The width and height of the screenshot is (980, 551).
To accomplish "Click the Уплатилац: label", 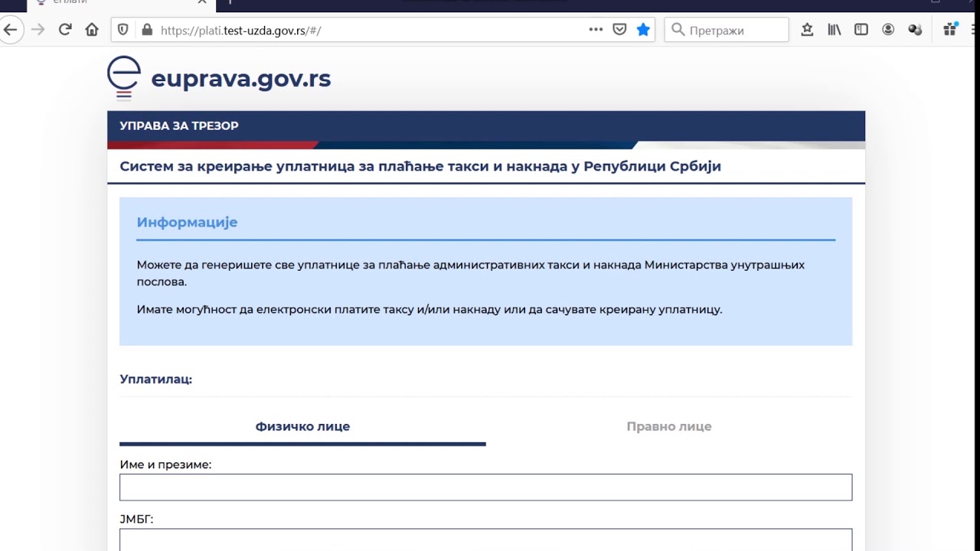I will click(156, 379).
